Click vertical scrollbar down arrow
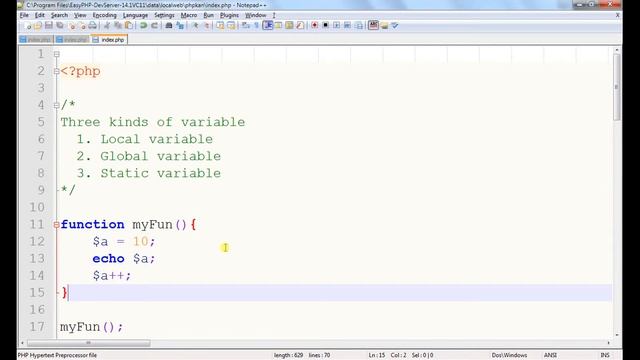The image size is (640, 360). point(616,335)
